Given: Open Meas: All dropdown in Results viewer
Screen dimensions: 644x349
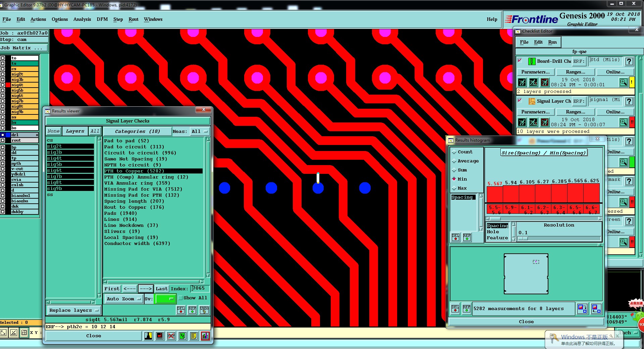Looking at the screenshot, I should (200, 132).
